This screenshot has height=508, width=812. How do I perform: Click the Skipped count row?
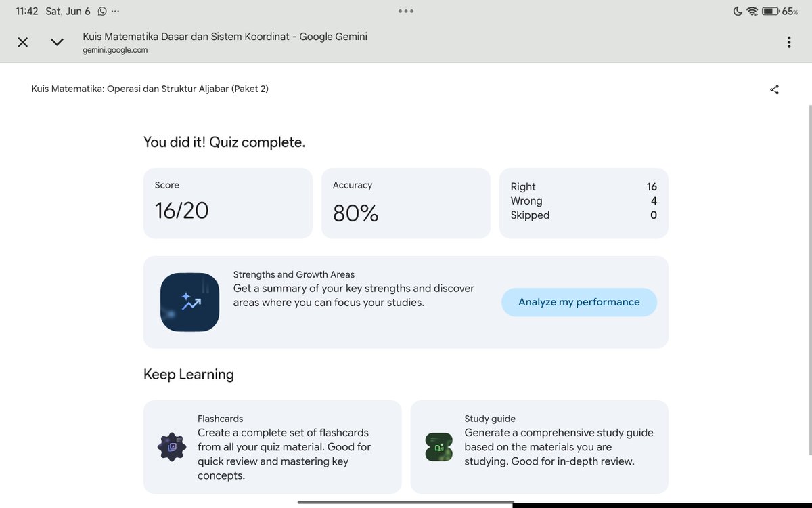(584, 215)
